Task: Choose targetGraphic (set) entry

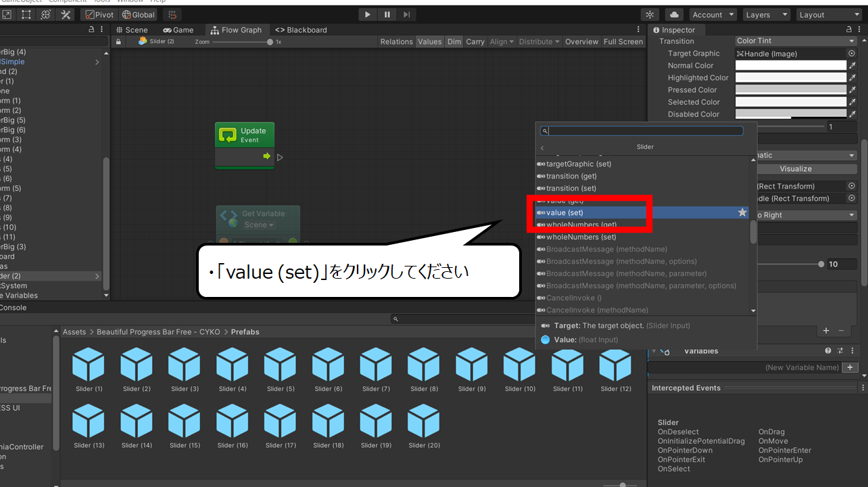Action: click(642, 164)
